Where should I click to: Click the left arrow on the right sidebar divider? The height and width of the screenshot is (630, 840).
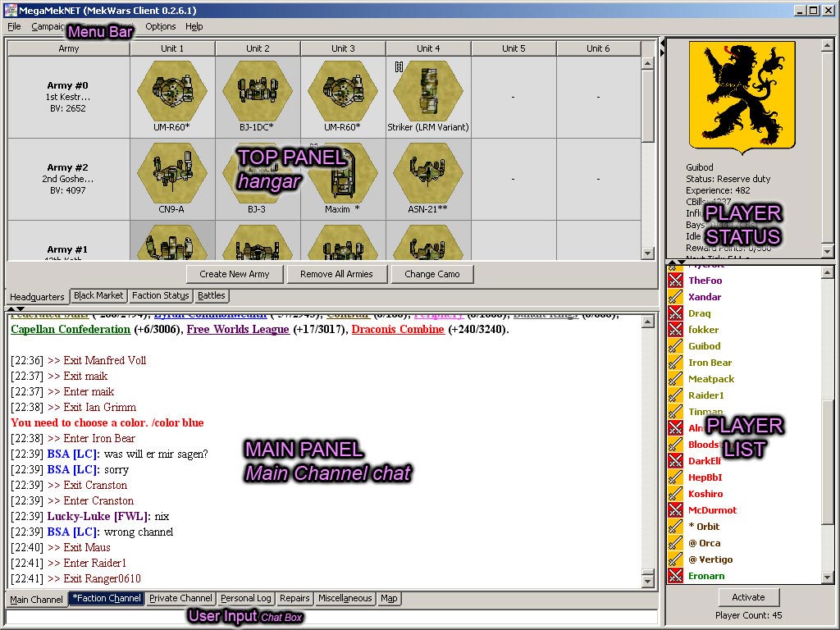pyautogui.click(x=661, y=43)
